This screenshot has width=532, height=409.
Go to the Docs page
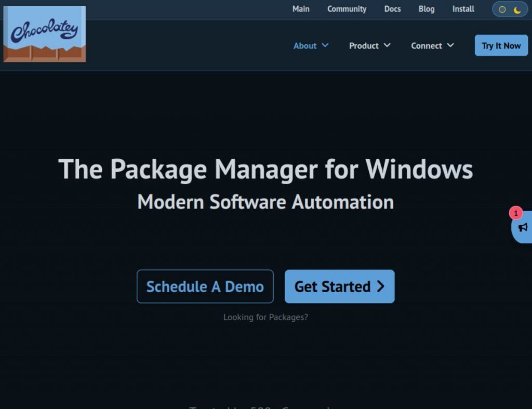392,9
